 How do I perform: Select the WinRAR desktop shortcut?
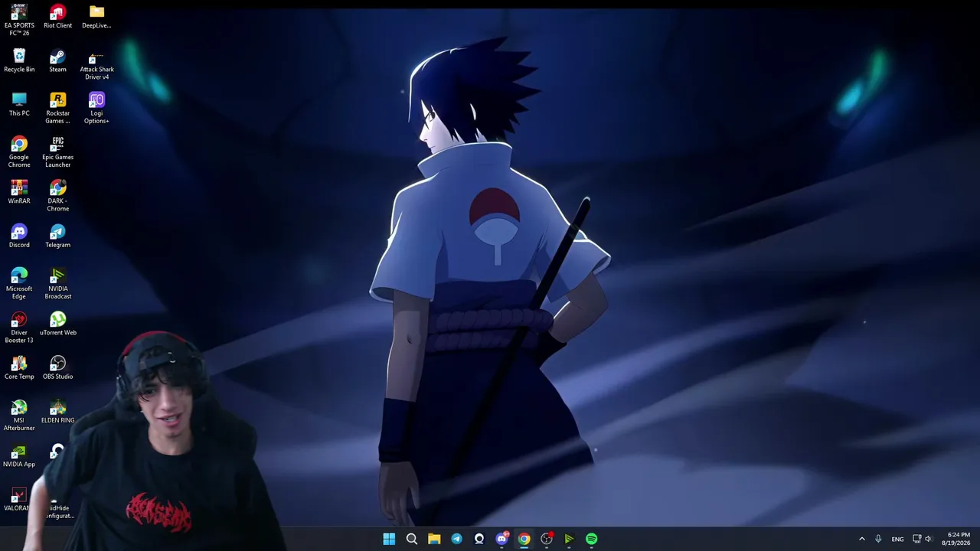(x=19, y=193)
